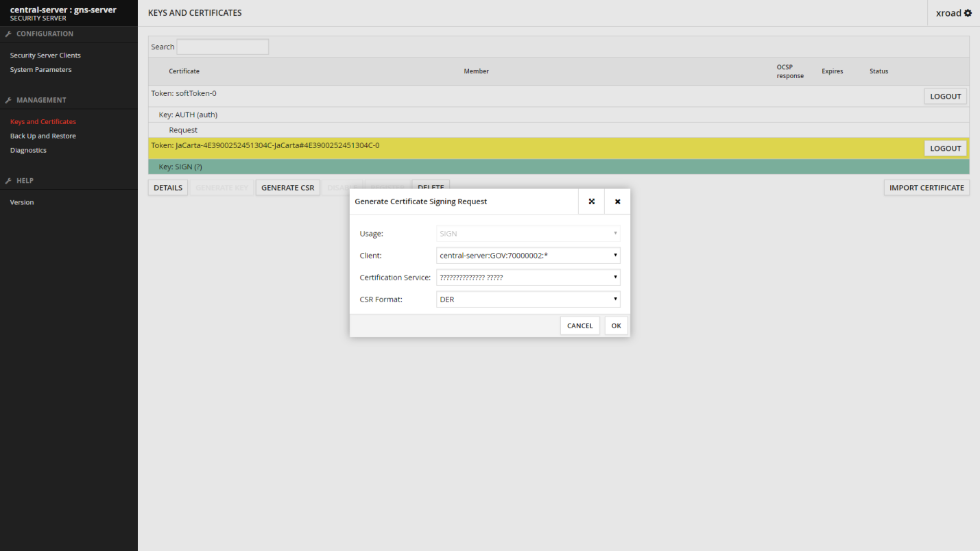
Task: Open the Client dropdown
Action: coord(528,256)
